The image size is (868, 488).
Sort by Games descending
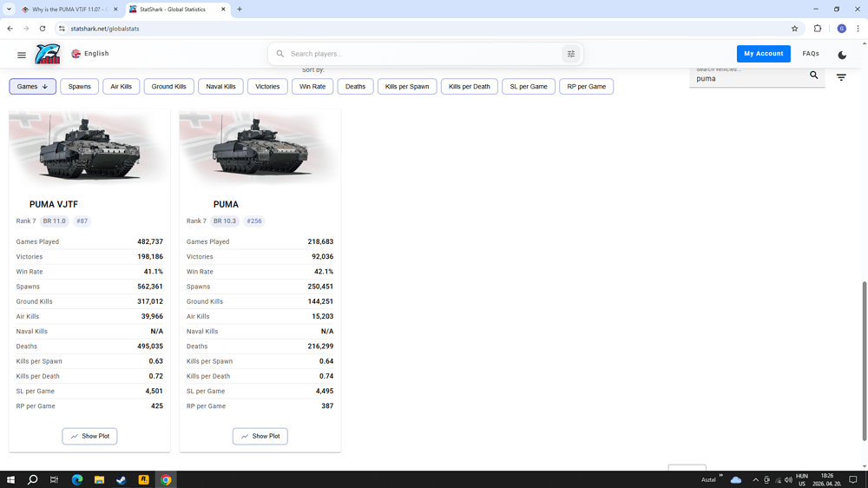33,87
